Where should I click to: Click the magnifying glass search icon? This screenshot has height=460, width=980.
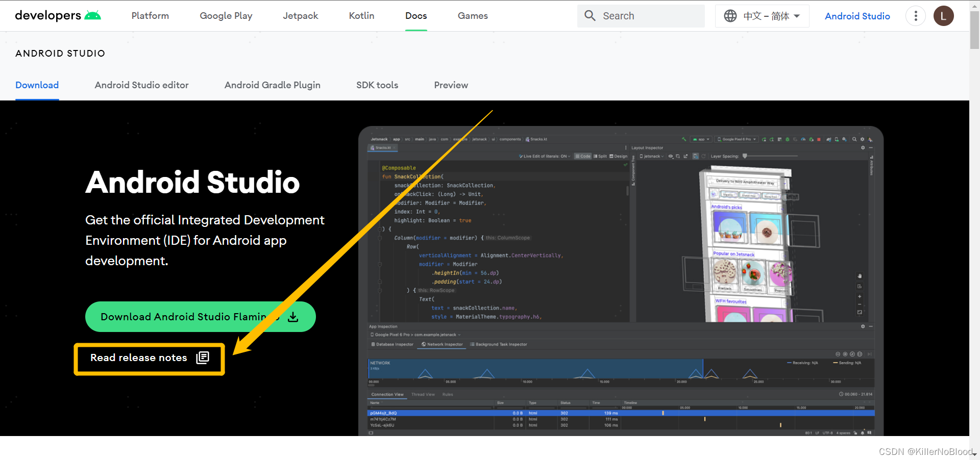coord(590,16)
